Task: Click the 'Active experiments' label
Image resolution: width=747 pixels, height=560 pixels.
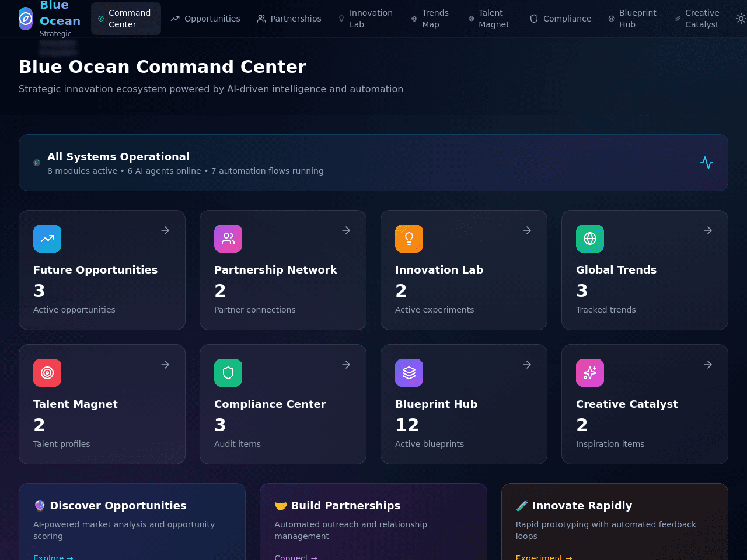Action: click(x=434, y=310)
